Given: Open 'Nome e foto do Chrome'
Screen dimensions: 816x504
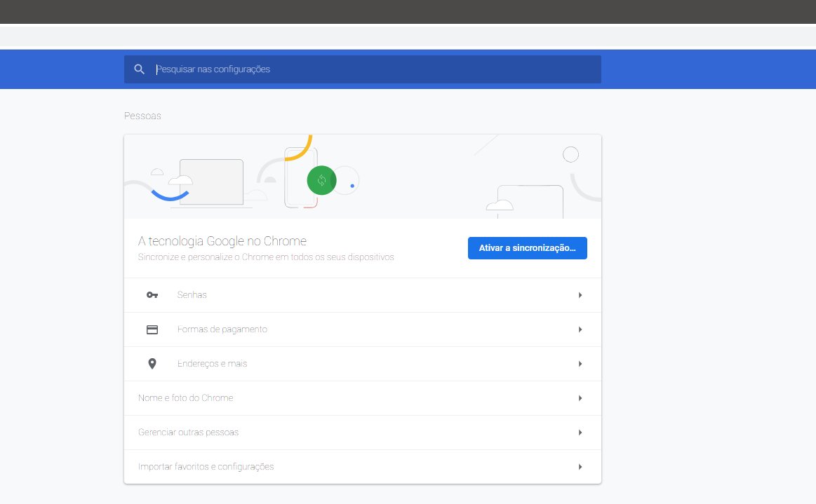Looking at the screenshot, I should point(186,398).
